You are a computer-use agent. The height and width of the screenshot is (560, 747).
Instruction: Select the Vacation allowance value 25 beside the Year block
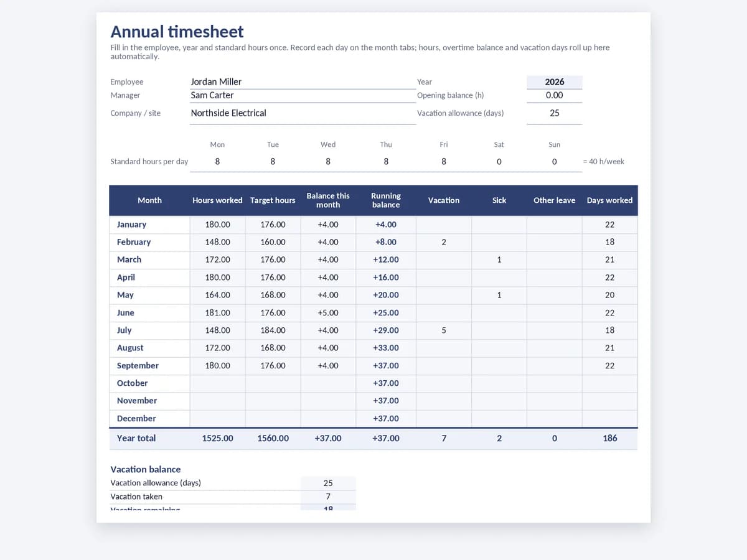tap(554, 113)
